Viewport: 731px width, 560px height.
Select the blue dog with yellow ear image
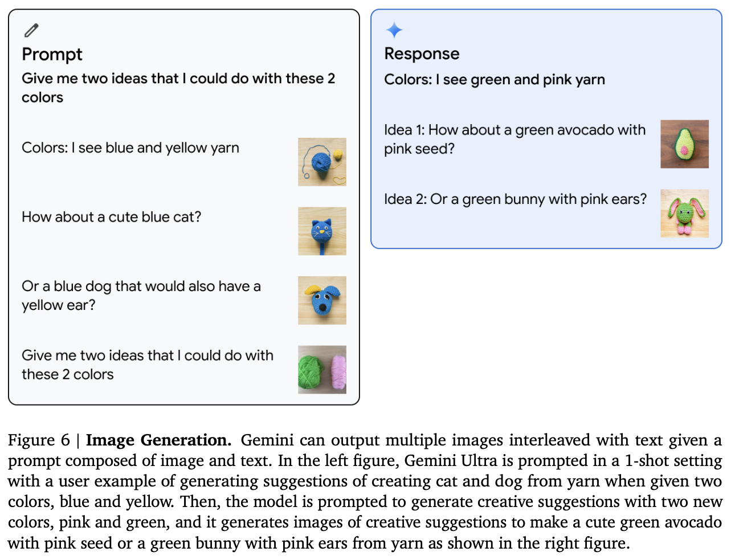[322, 300]
